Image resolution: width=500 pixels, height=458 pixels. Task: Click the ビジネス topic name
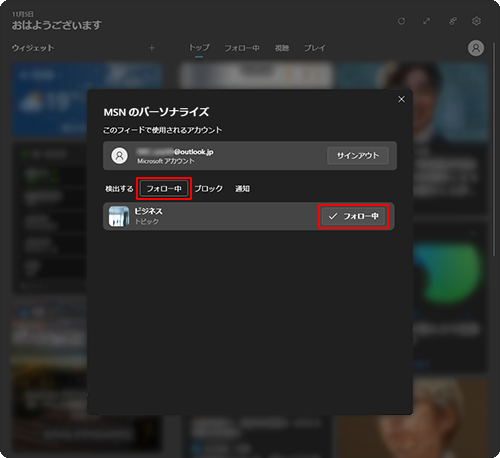click(x=148, y=211)
